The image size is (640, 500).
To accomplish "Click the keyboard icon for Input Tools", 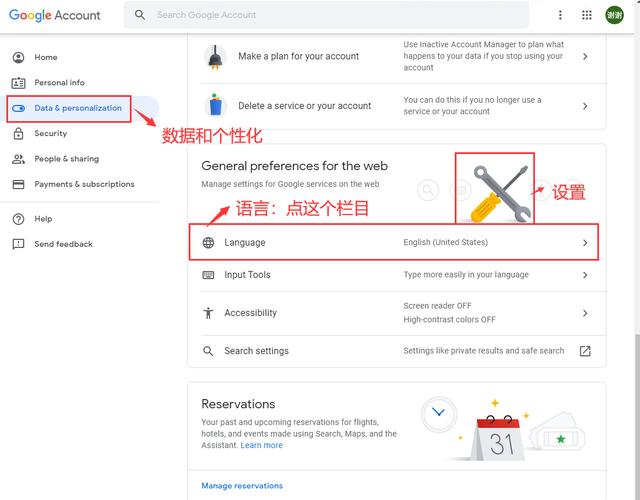I will 208,275.
